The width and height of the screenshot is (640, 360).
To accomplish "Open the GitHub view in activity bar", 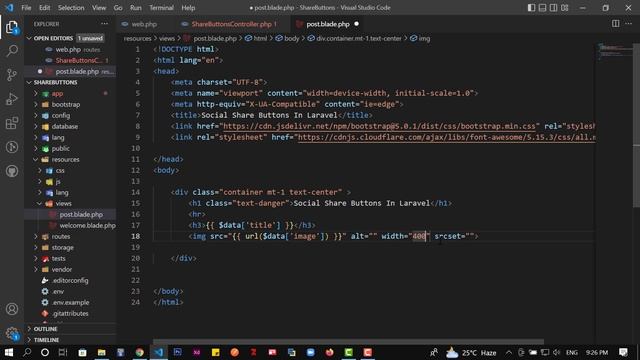I will 12,171.
